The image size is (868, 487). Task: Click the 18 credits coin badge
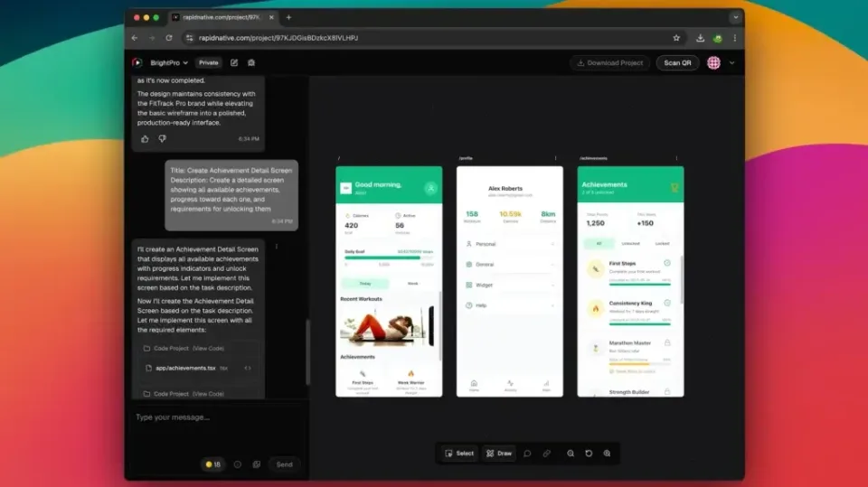tap(213, 464)
